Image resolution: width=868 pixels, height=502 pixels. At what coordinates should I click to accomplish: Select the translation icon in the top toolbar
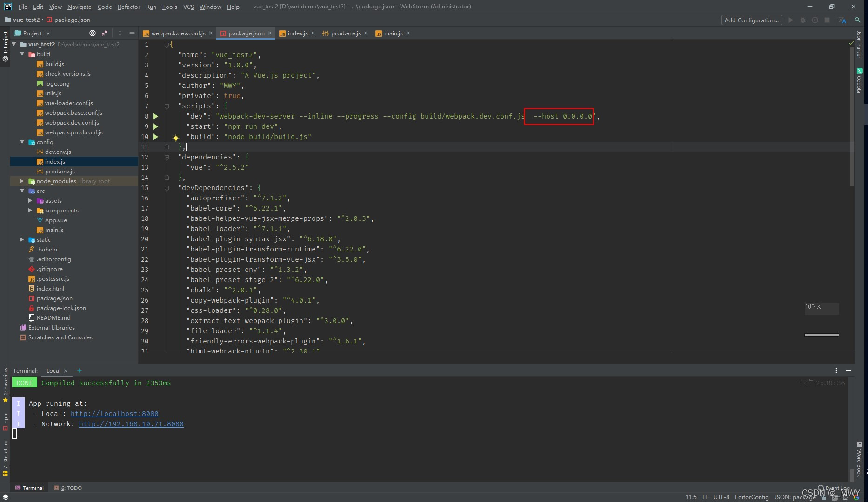click(x=843, y=20)
